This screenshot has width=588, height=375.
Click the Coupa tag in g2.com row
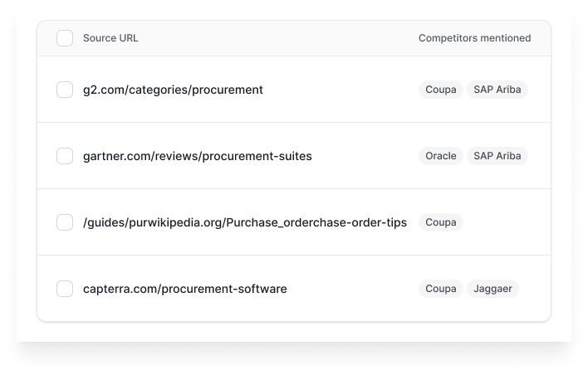click(441, 90)
